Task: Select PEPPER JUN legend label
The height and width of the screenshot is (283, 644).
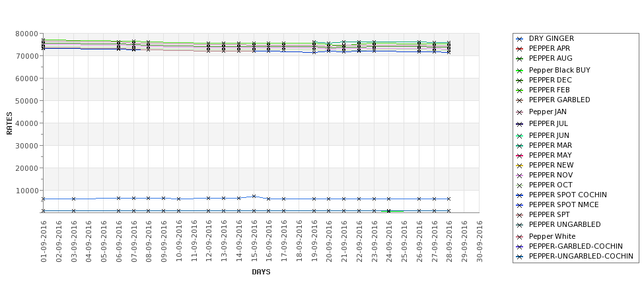Action: [549, 135]
